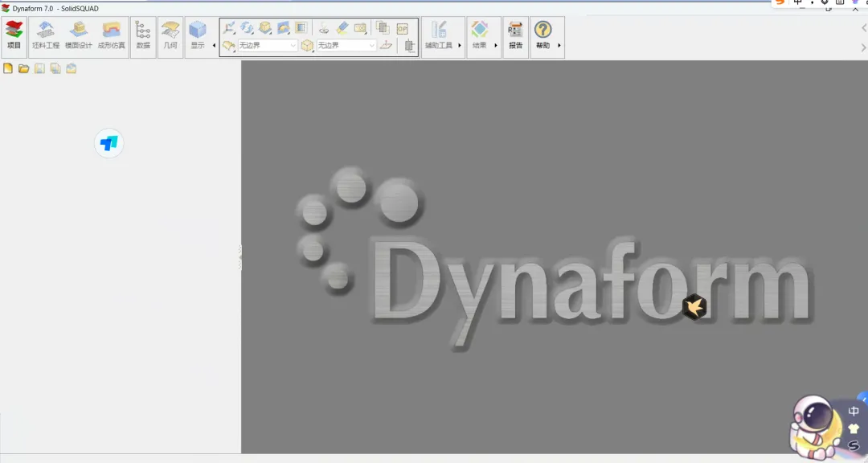Image resolution: width=868 pixels, height=463 pixels.
Task: Click the coordinate axis view icon
Action: tap(229, 27)
